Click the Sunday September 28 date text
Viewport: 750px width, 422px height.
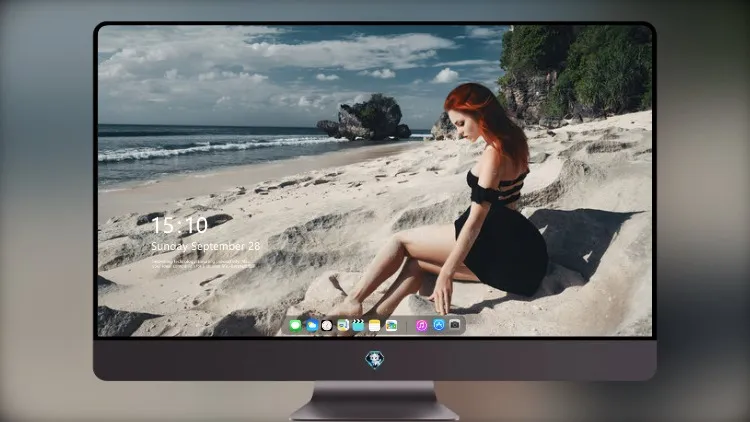[206, 246]
